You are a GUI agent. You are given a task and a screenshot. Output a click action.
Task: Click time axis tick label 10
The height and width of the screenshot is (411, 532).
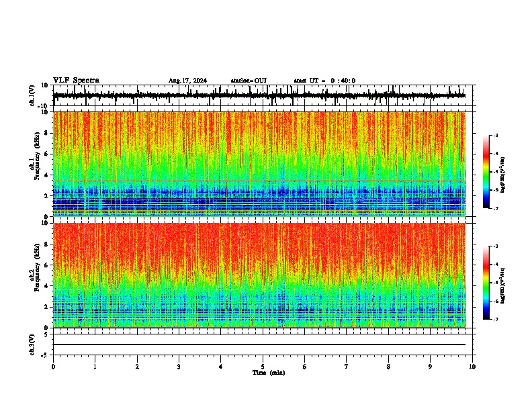click(472, 367)
